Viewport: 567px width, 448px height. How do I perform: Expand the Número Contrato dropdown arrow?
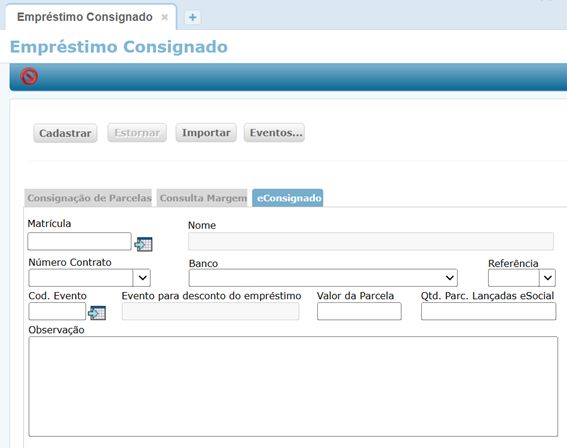click(142, 278)
